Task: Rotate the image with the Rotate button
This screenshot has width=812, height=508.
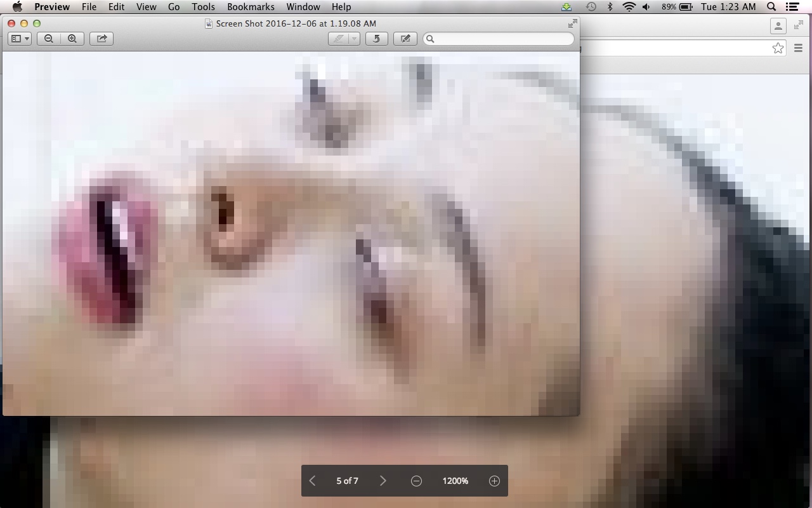Action: pyautogui.click(x=377, y=39)
